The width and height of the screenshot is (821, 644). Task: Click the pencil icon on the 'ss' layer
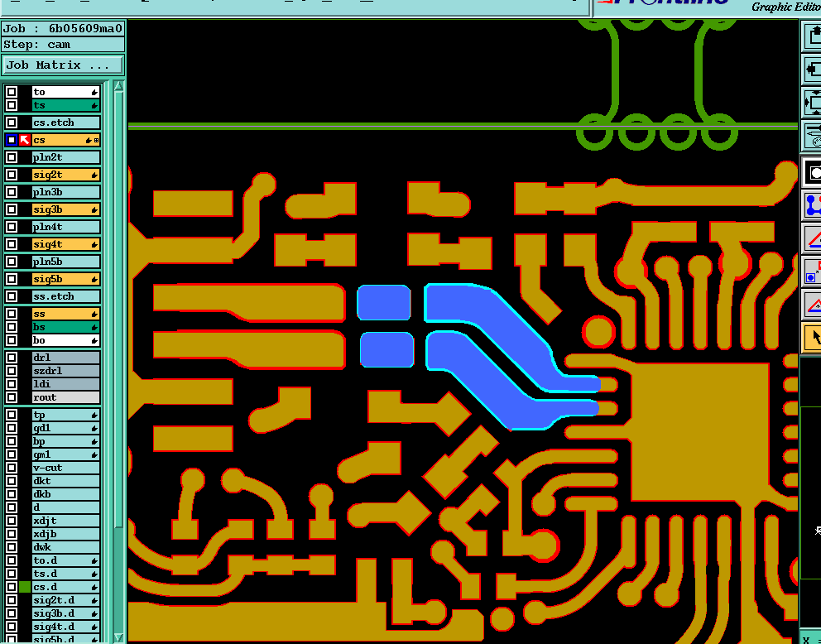point(94,315)
